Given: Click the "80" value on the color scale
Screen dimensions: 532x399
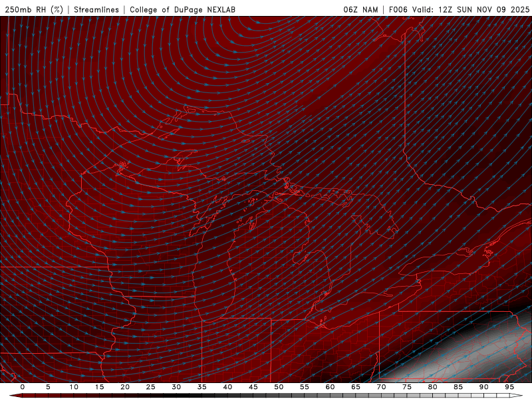Looking at the screenshot, I should pos(432,387).
